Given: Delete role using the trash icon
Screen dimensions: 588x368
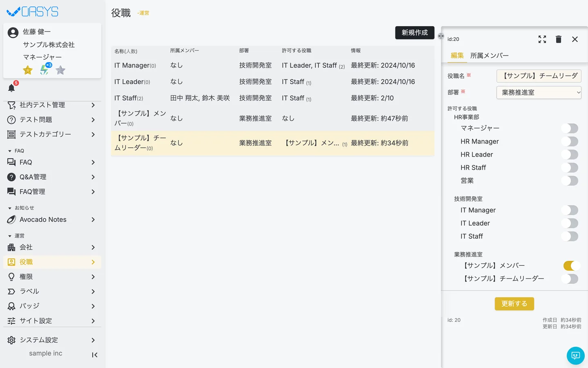Looking at the screenshot, I should pyautogui.click(x=559, y=39).
